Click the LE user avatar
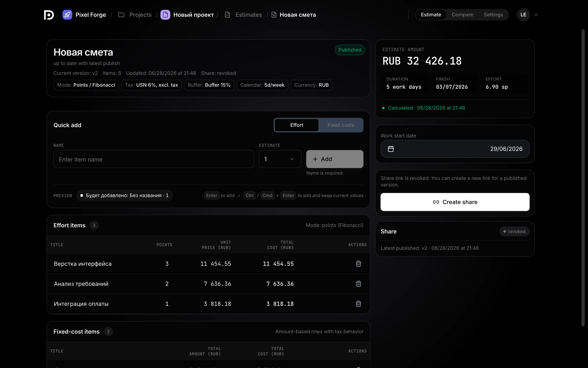588x368 pixels. coord(523,15)
